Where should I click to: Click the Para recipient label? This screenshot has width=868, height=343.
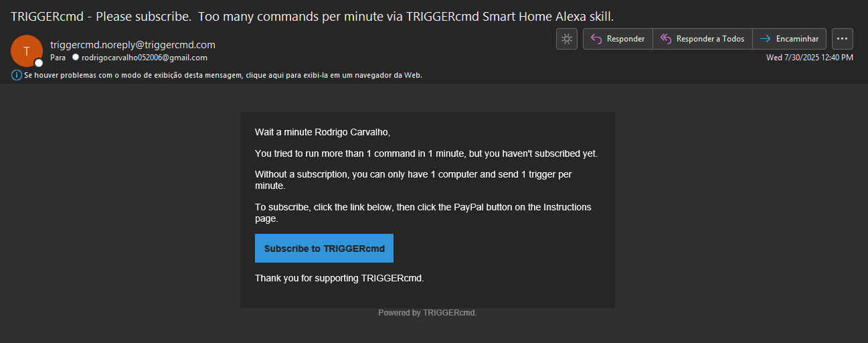point(58,58)
